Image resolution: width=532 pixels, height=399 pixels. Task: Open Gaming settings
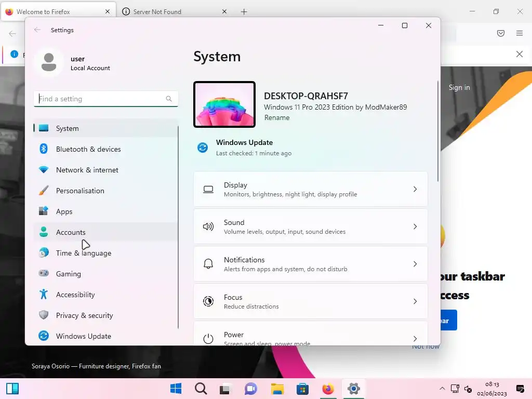point(106,273)
